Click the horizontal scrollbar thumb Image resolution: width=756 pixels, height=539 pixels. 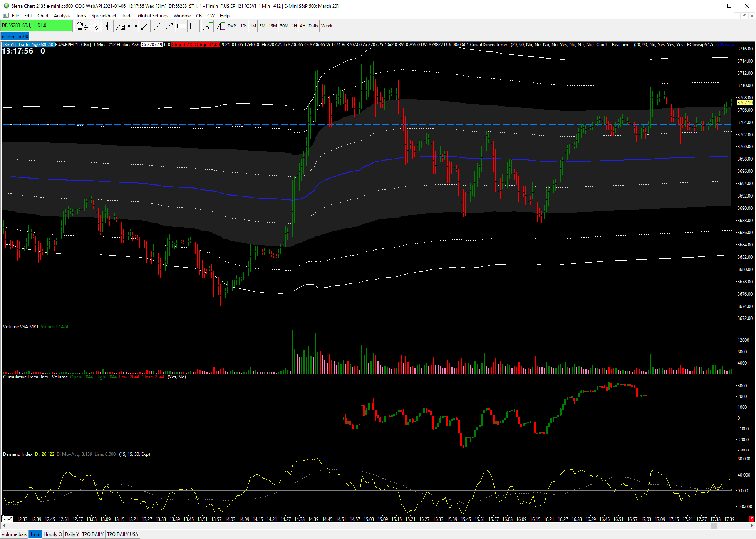point(714,526)
